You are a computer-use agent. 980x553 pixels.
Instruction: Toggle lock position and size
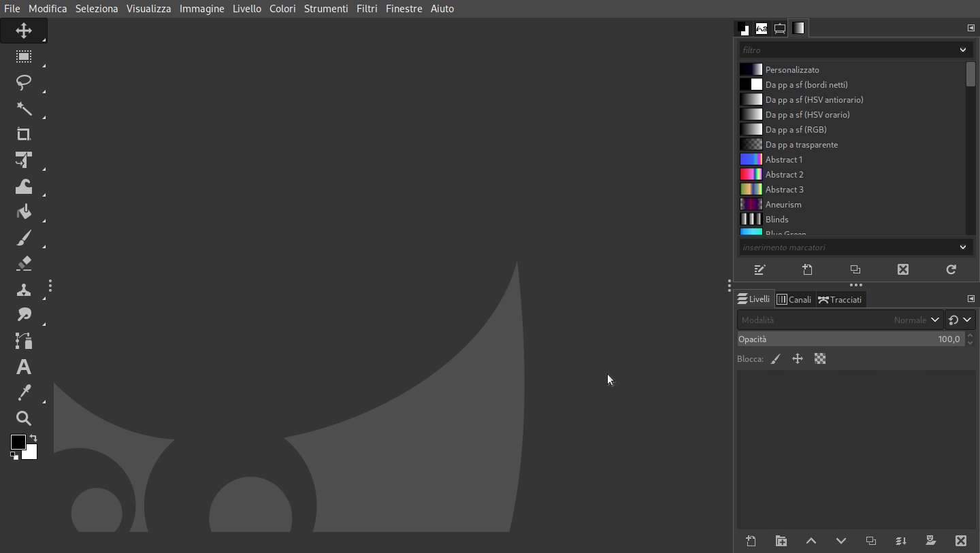point(798,358)
